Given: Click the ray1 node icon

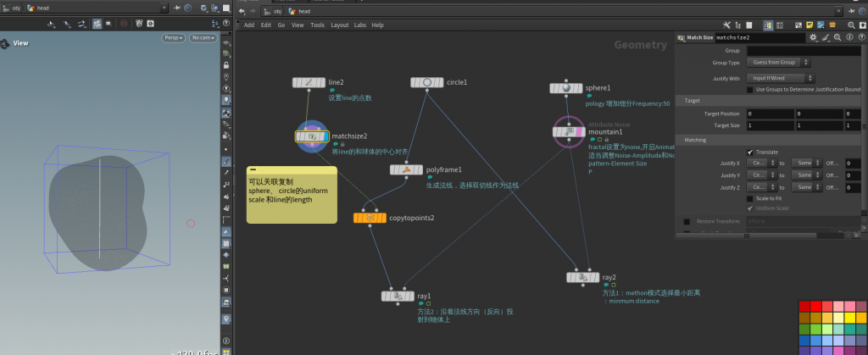Looking at the screenshot, I should (x=398, y=296).
